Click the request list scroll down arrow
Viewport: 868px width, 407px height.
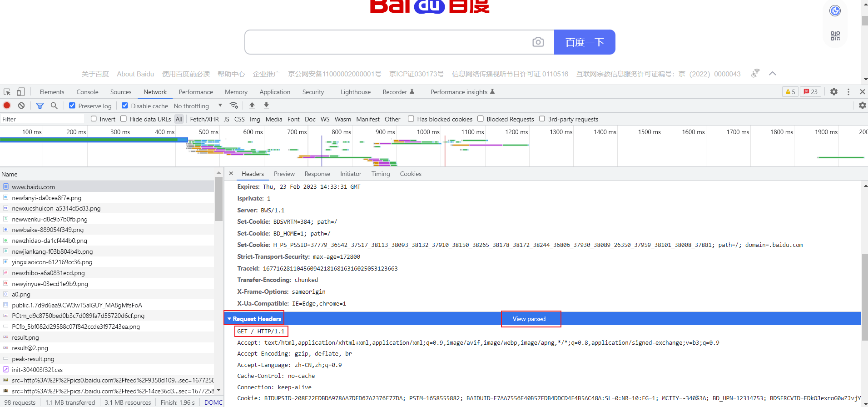[218, 390]
